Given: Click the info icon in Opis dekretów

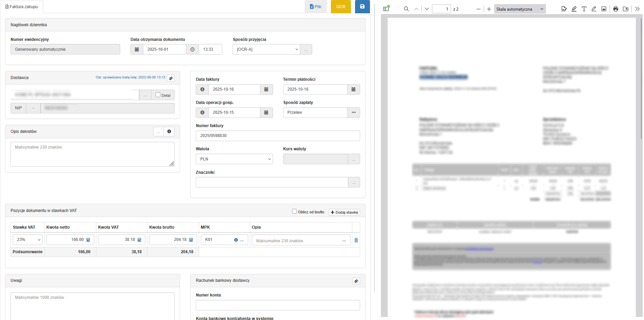Looking at the screenshot, I should [x=169, y=132].
